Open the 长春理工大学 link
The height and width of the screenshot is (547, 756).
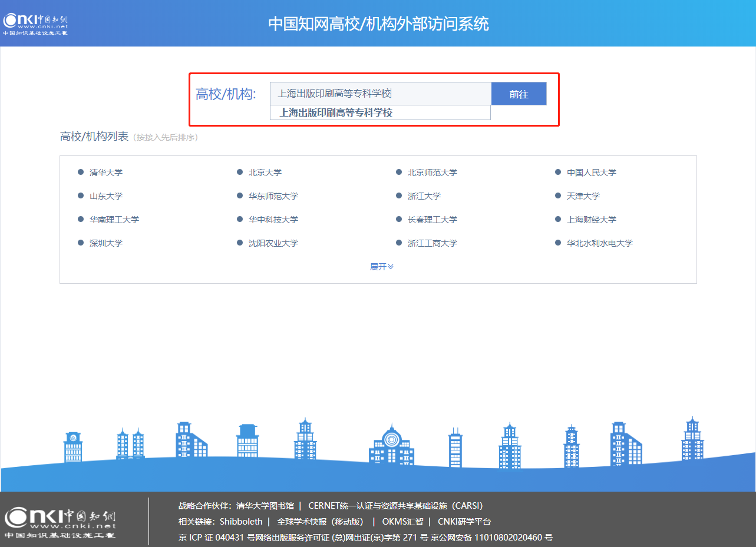tap(433, 220)
